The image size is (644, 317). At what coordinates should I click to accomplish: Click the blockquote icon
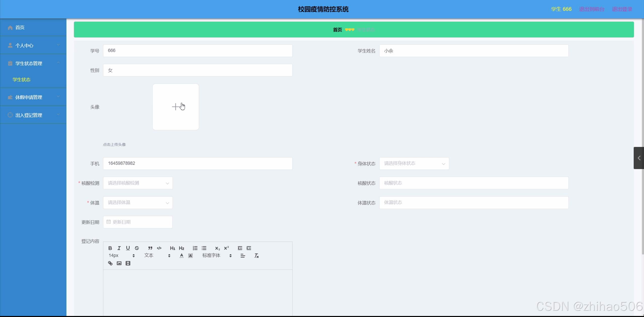150,248
